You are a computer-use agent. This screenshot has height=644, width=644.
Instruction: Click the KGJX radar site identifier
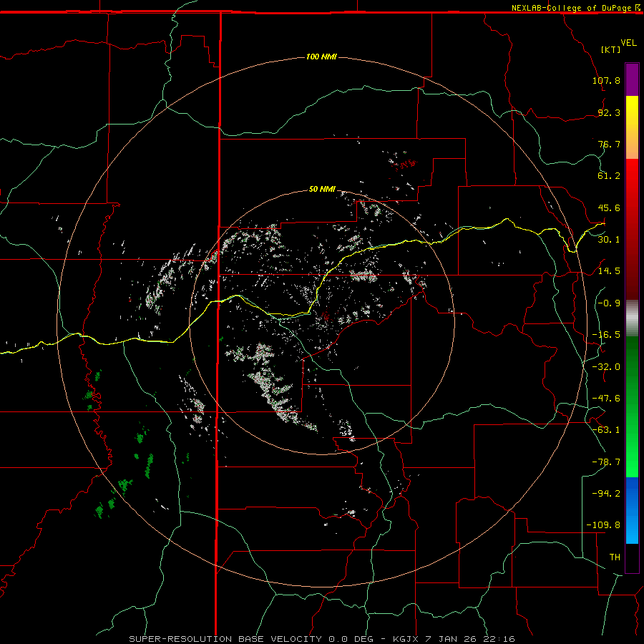pos(406,639)
